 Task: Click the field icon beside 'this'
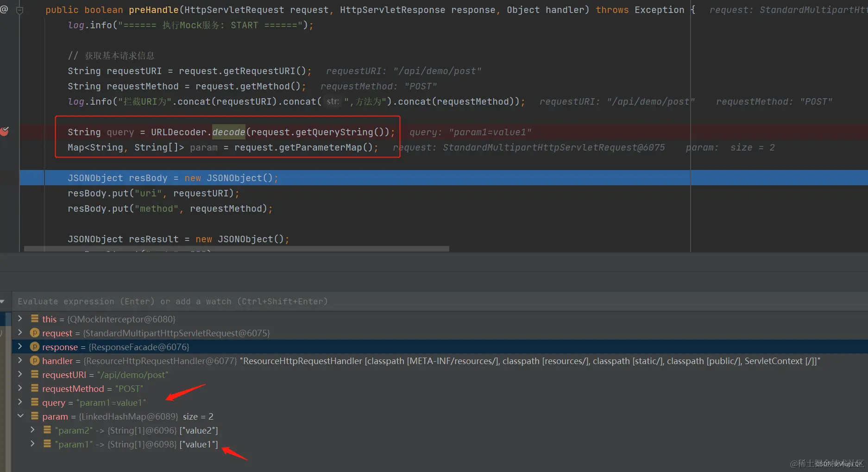[x=35, y=319]
